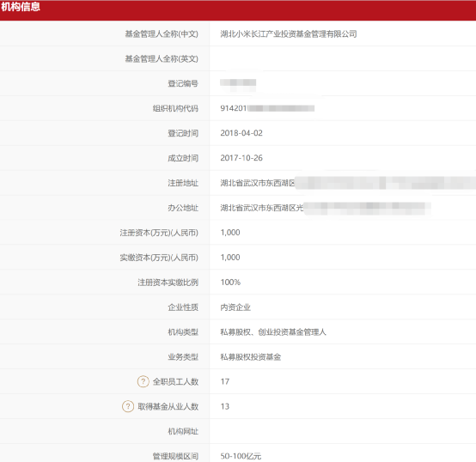Screen dimensions: 476x462
Task: Select the 管理规模区间 label
Action: point(175,456)
